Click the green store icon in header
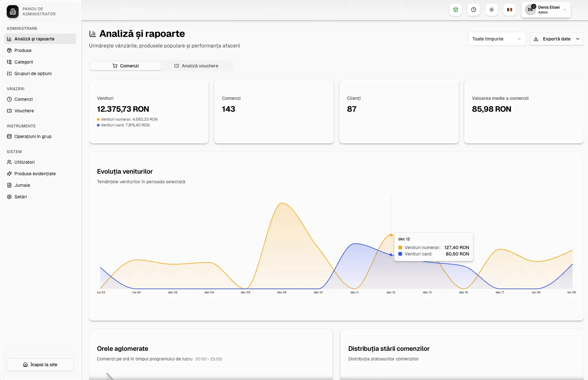The image size is (588, 380). pos(455,10)
